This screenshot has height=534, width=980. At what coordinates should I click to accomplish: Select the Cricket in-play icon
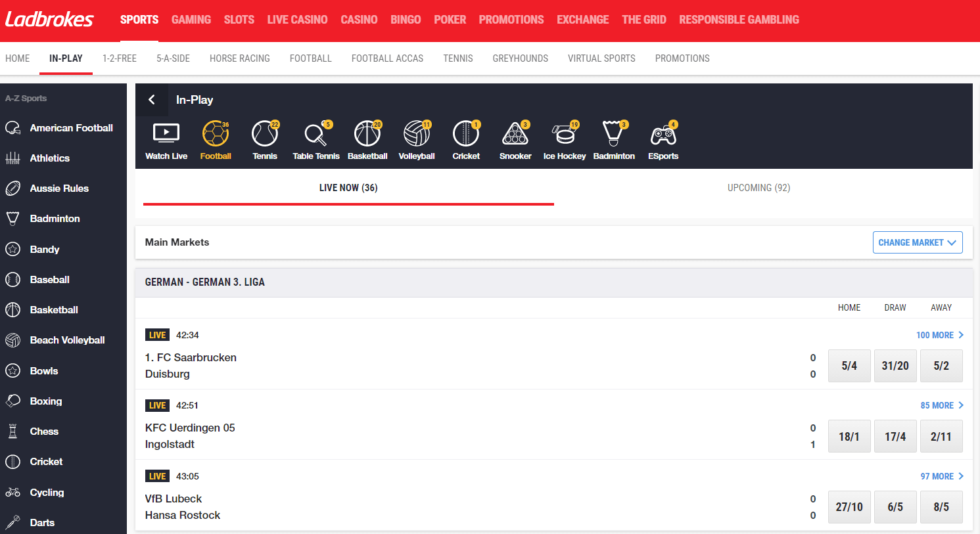(466, 134)
